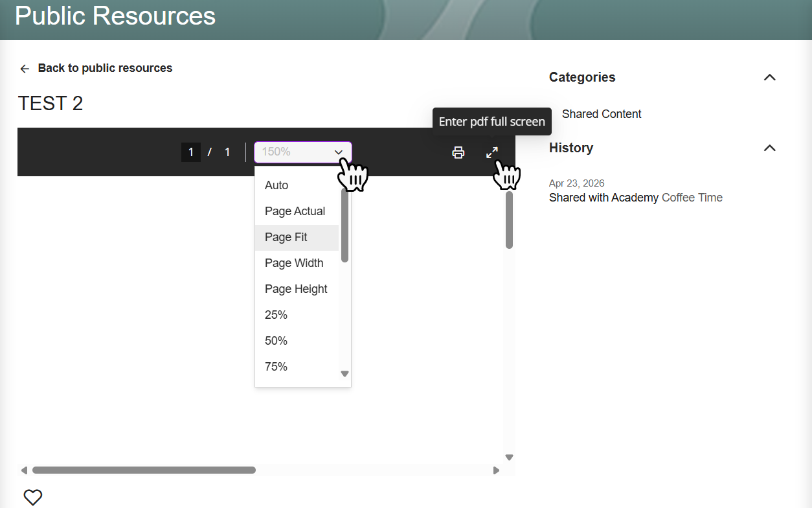Click the horizontal scroll right arrow
The image size is (812, 508).
pos(497,470)
